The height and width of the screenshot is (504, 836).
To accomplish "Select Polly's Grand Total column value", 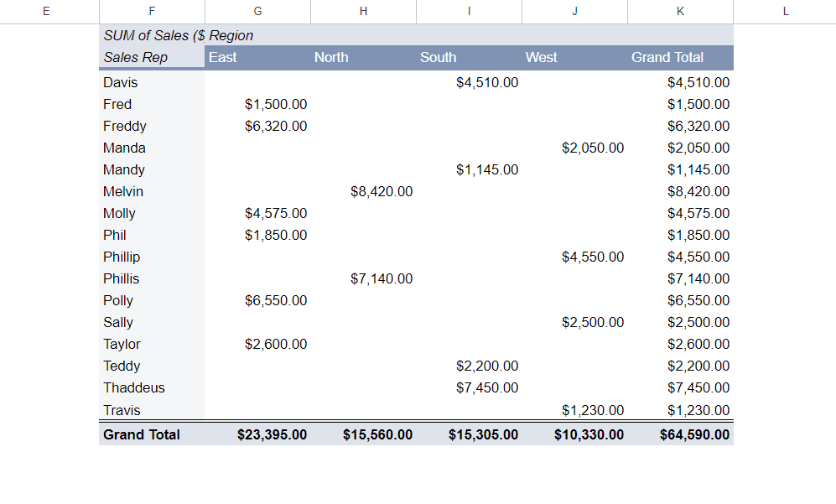I will (680, 301).
